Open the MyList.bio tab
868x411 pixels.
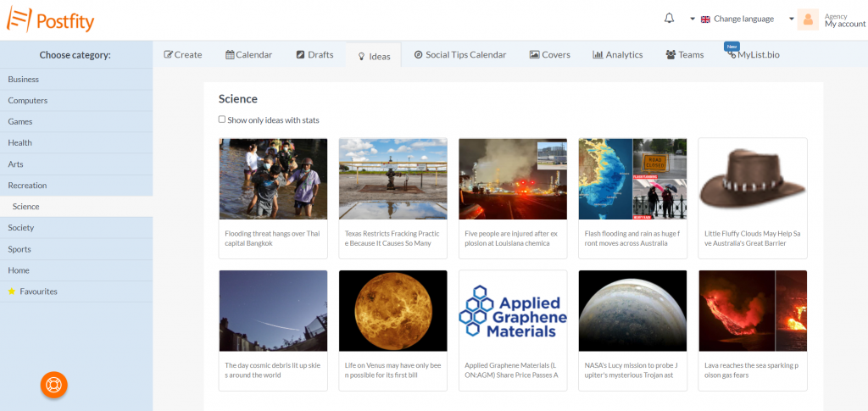click(x=754, y=55)
